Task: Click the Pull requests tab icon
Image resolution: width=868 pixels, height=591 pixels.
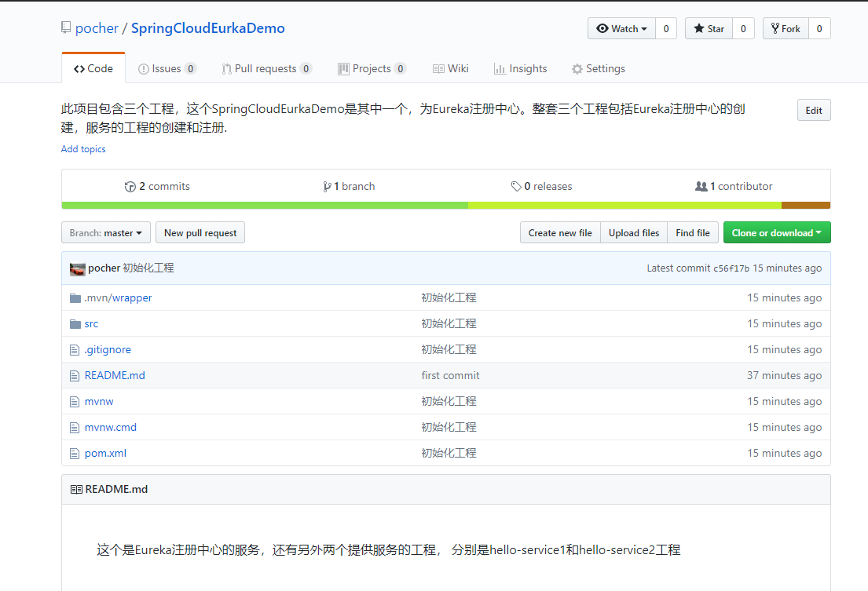Action: tap(226, 69)
